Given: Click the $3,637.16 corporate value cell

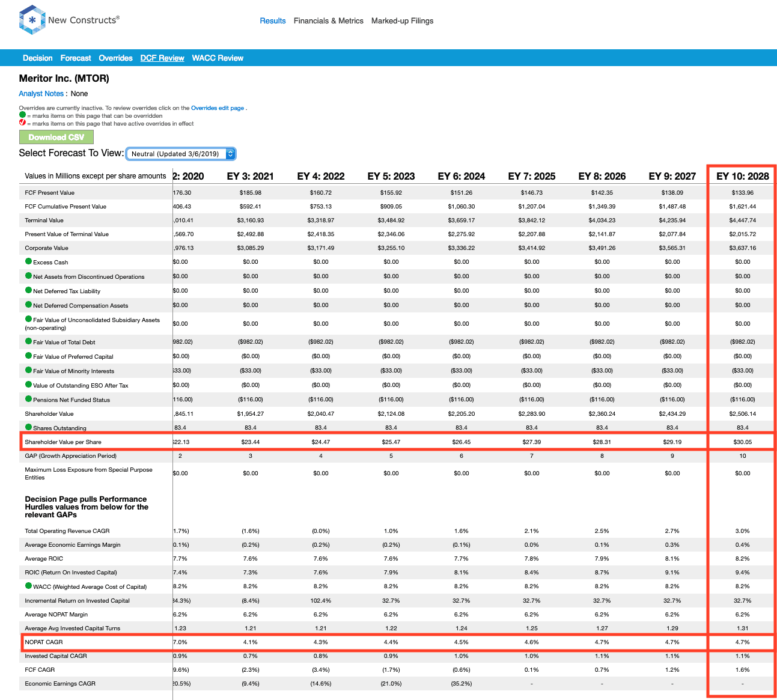Looking at the screenshot, I should click(743, 248).
